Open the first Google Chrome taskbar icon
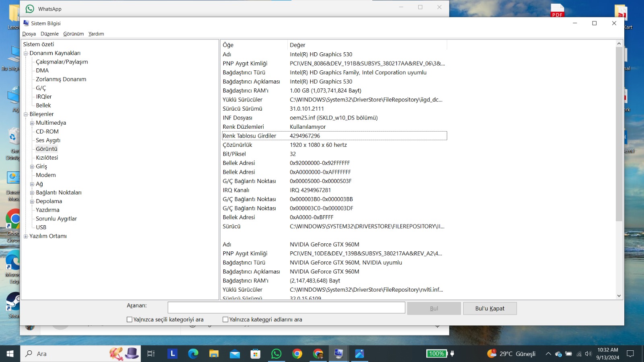This screenshot has height=362, width=644. [x=297, y=354]
